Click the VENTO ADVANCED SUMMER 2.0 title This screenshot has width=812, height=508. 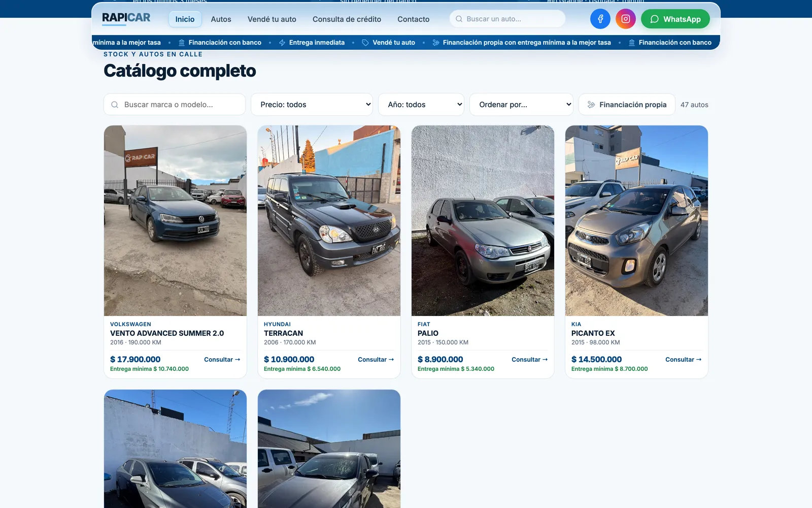point(167,333)
